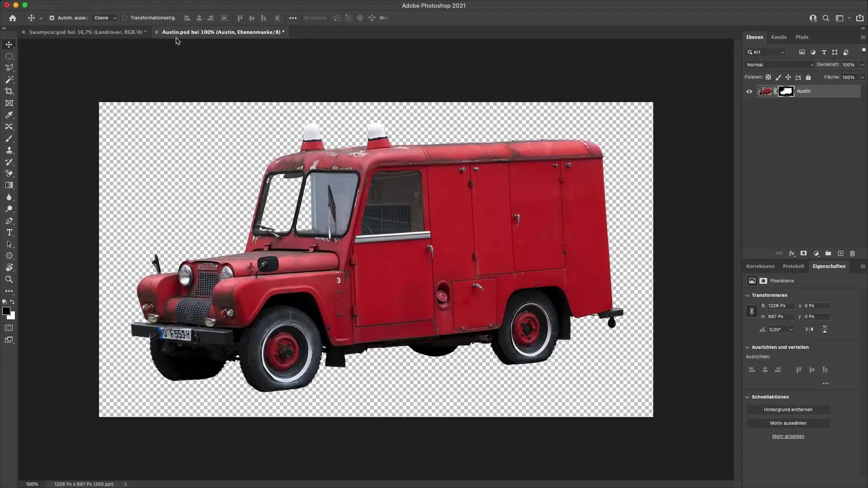The height and width of the screenshot is (488, 868).
Task: Activate the Eyedropper tool
Action: 9,115
